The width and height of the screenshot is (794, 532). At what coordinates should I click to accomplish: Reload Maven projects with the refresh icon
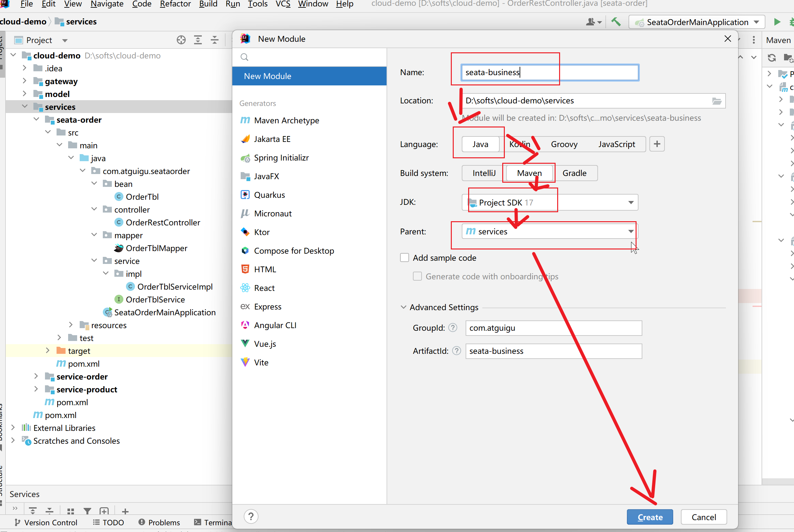pos(772,58)
